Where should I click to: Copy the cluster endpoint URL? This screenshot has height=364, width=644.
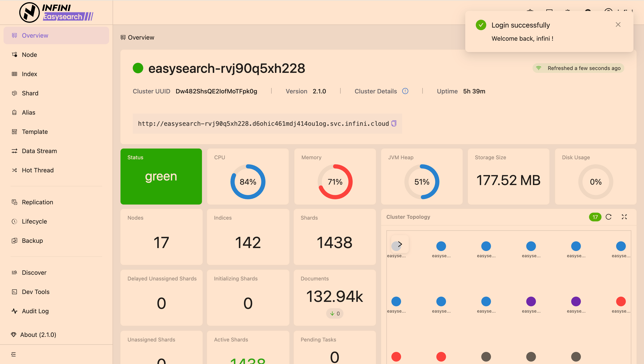click(x=394, y=123)
